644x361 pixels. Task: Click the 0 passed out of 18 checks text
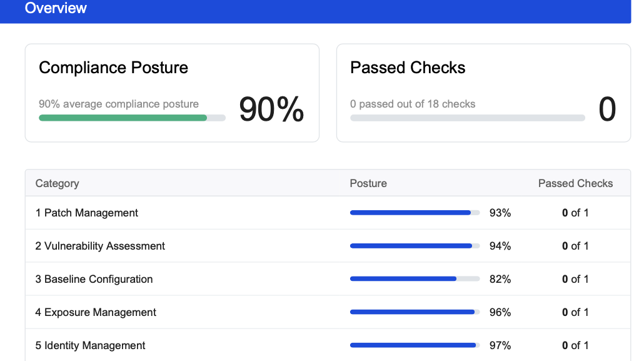click(413, 104)
